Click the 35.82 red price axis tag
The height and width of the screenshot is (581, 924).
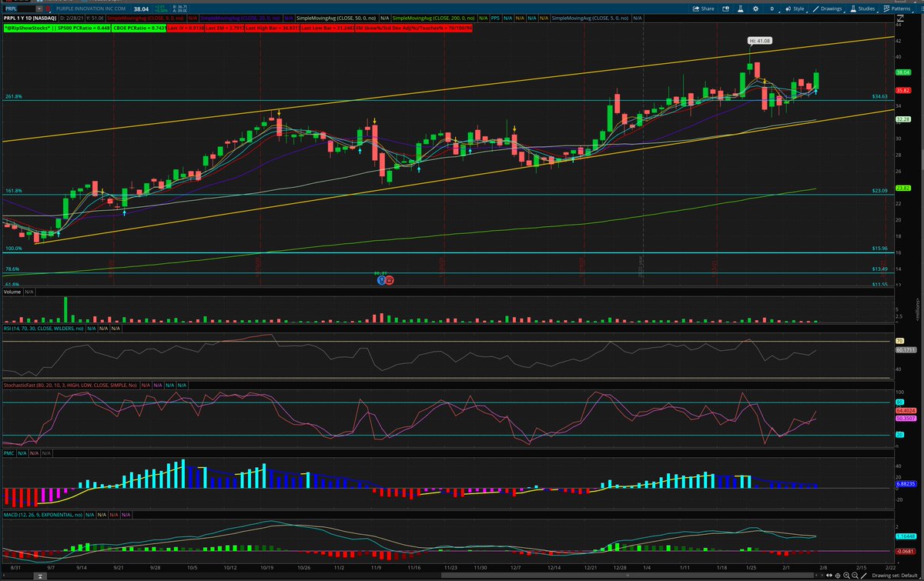click(904, 90)
